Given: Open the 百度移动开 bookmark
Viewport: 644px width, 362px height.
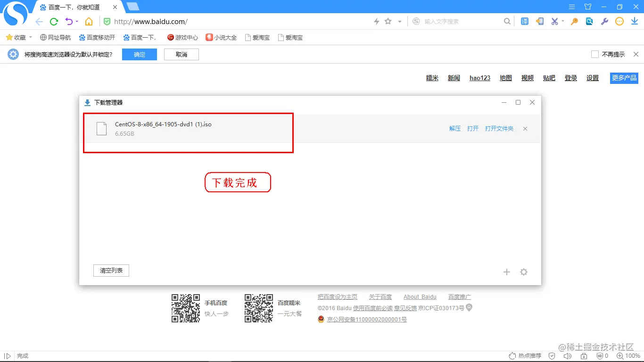Looking at the screenshot, I should click(97, 37).
